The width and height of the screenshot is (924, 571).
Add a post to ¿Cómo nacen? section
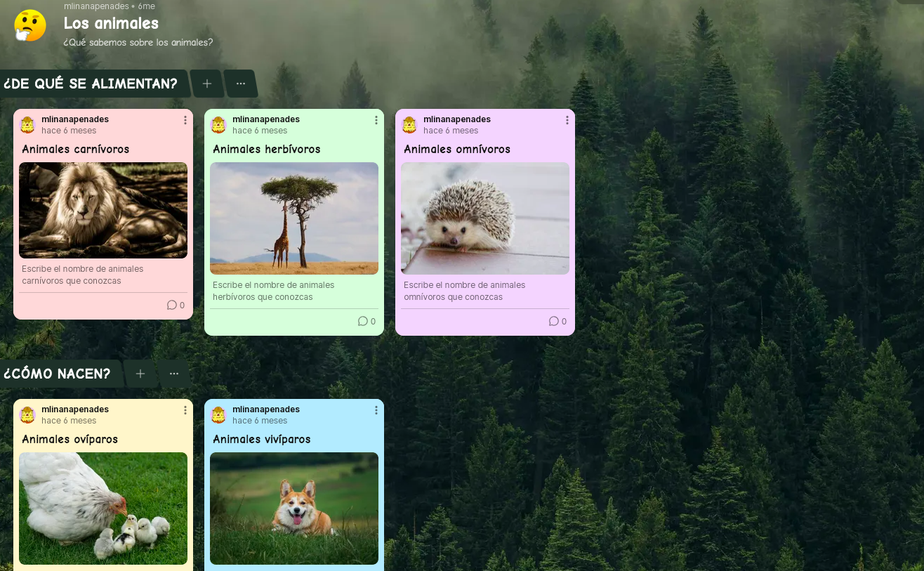tap(140, 374)
